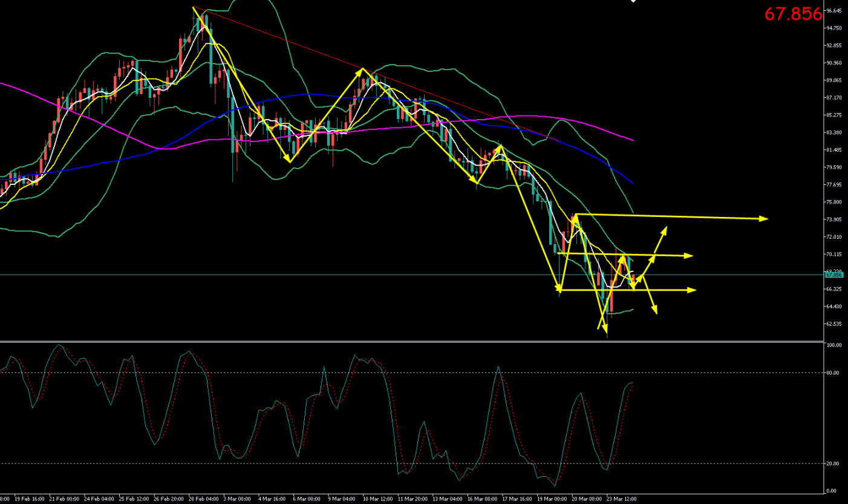This screenshot has width=848, height=504.
Task: Click the 96.645 price scale label
Action: click(833, 11)
